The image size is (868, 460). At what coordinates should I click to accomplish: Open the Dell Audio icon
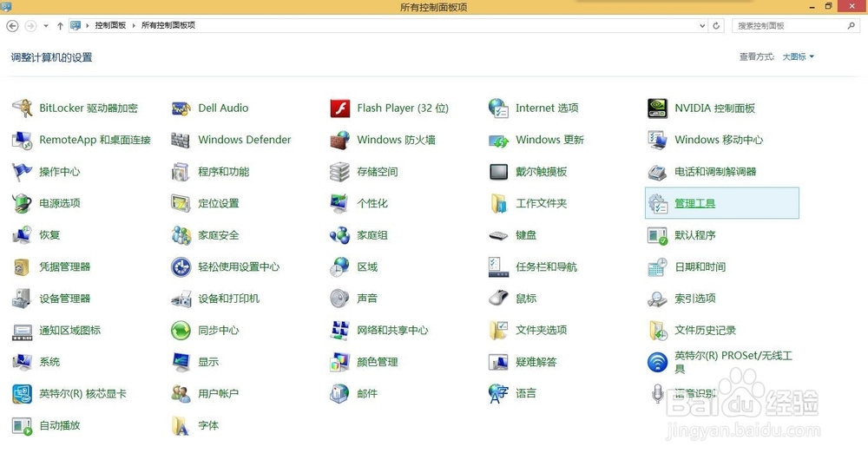coord(181,108)
